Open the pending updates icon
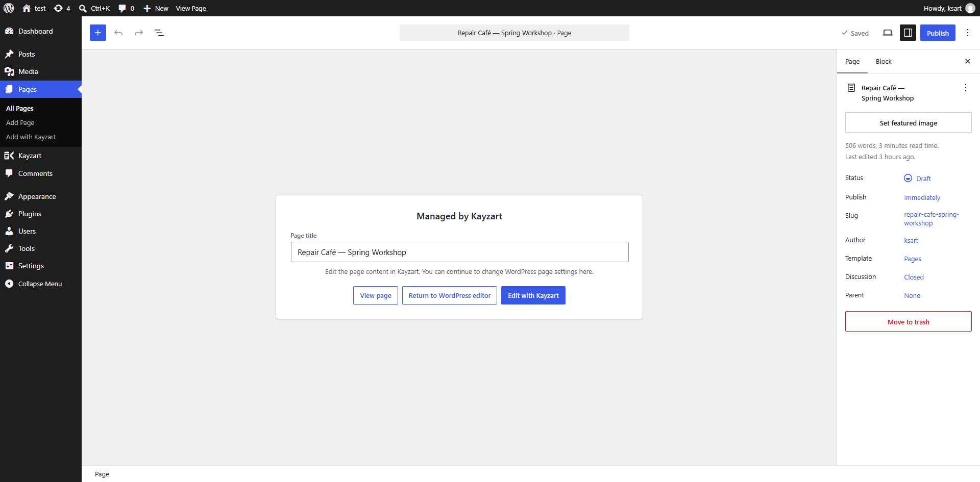980x482 pixels. pos(62,8)
